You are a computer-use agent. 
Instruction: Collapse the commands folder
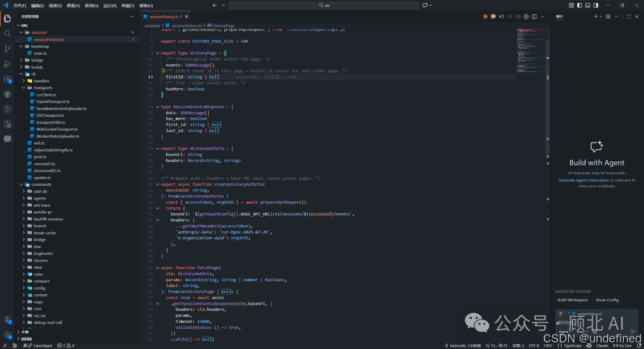(21, 185)
